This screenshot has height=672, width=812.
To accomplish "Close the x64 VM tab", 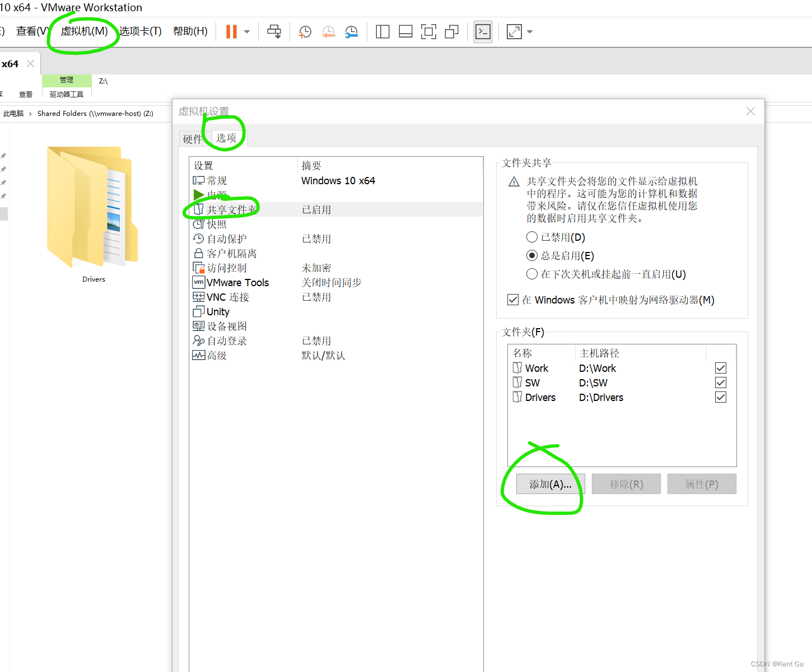I will pos(30,64).
